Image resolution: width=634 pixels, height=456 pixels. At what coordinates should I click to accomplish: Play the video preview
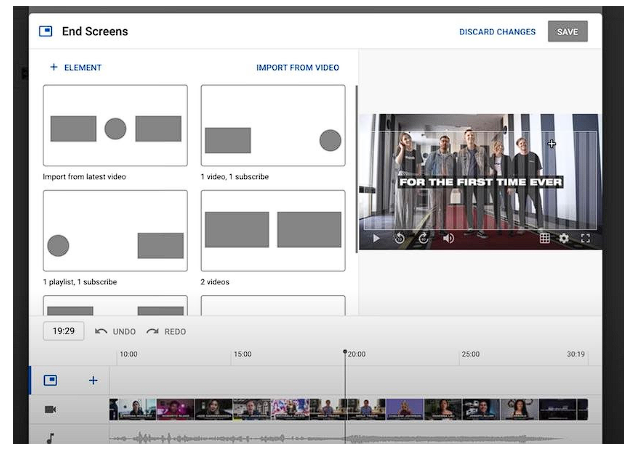376,238
